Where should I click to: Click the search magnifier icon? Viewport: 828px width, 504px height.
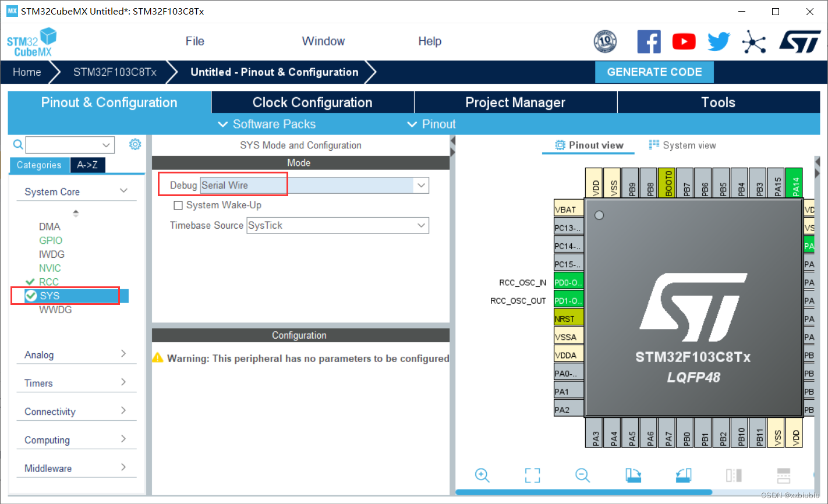(18, 144)
